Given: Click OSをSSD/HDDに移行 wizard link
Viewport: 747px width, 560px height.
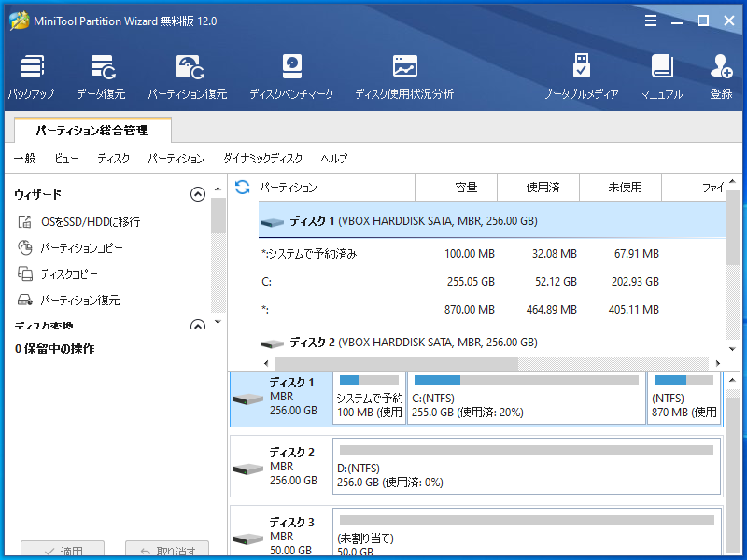Looking at the screenshot, I should tap(91, 222).
